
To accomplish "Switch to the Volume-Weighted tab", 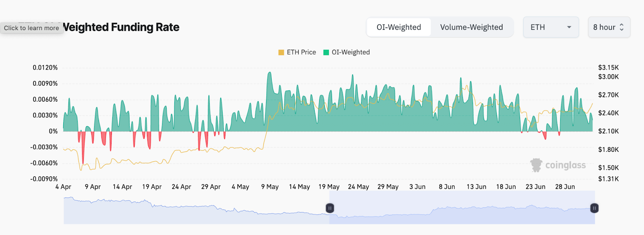I will (x=471, y=27).
